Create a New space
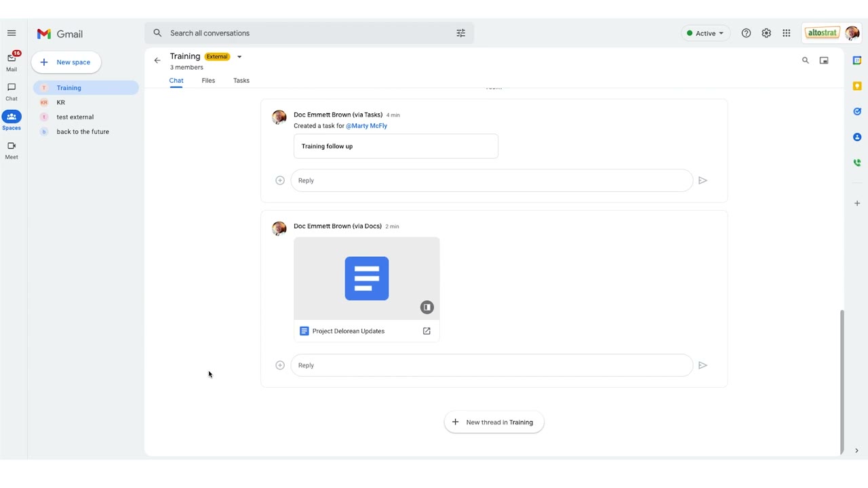Screen dimensions: 868x488 66,62
